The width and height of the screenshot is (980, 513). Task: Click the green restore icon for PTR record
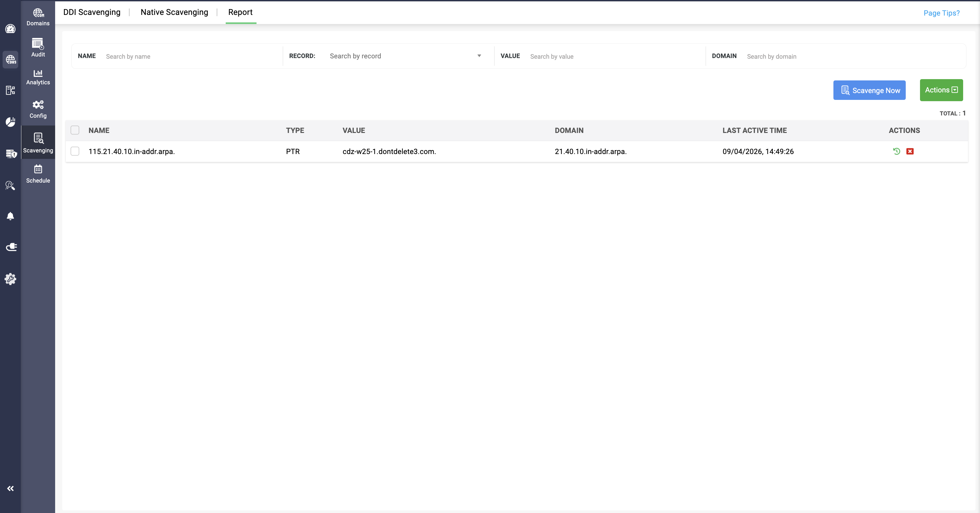[897, 151]
